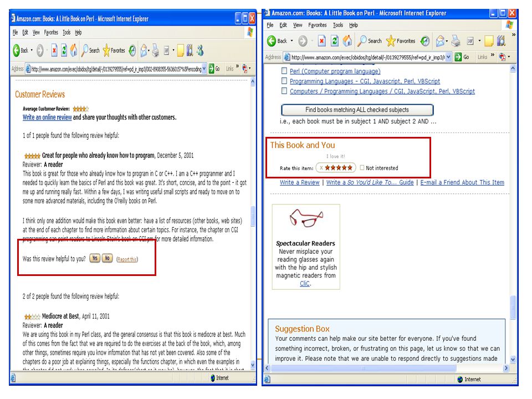Open Edit dropdown arrow in right window

coord(479,40)
